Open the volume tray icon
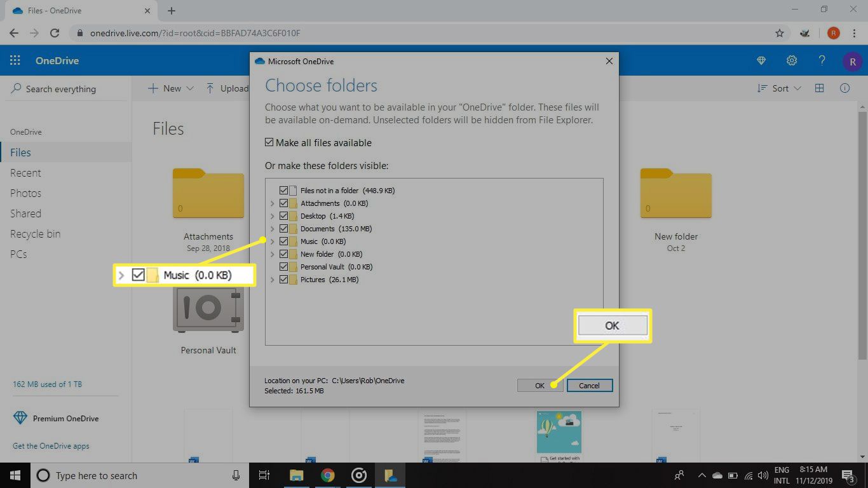 click(763, 475)
